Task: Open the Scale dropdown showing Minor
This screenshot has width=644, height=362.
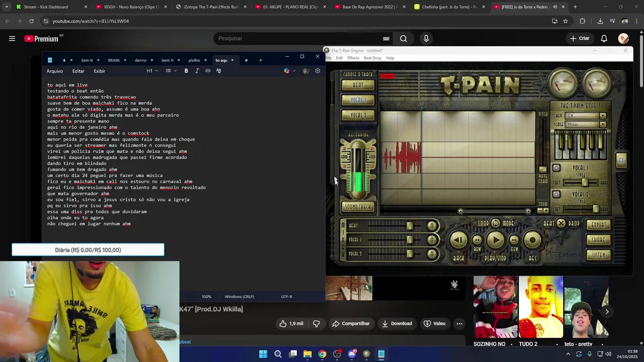Action: [586, 124]
